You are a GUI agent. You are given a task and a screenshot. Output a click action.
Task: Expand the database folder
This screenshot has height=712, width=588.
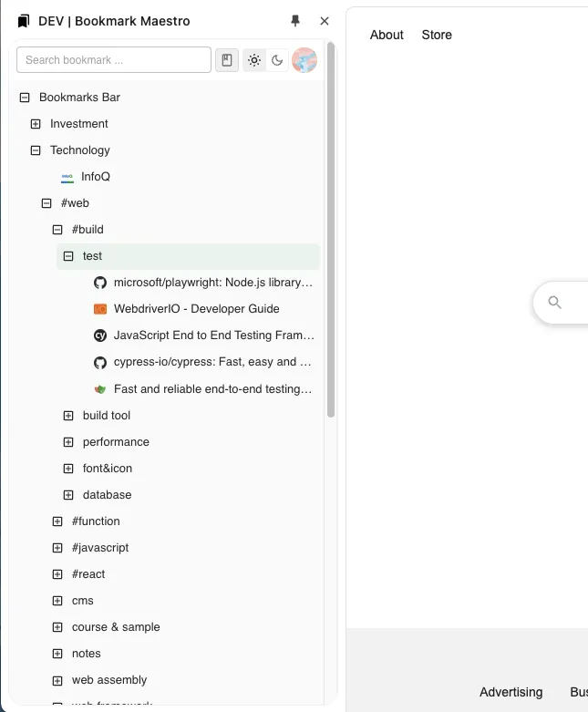coord(68,494)
